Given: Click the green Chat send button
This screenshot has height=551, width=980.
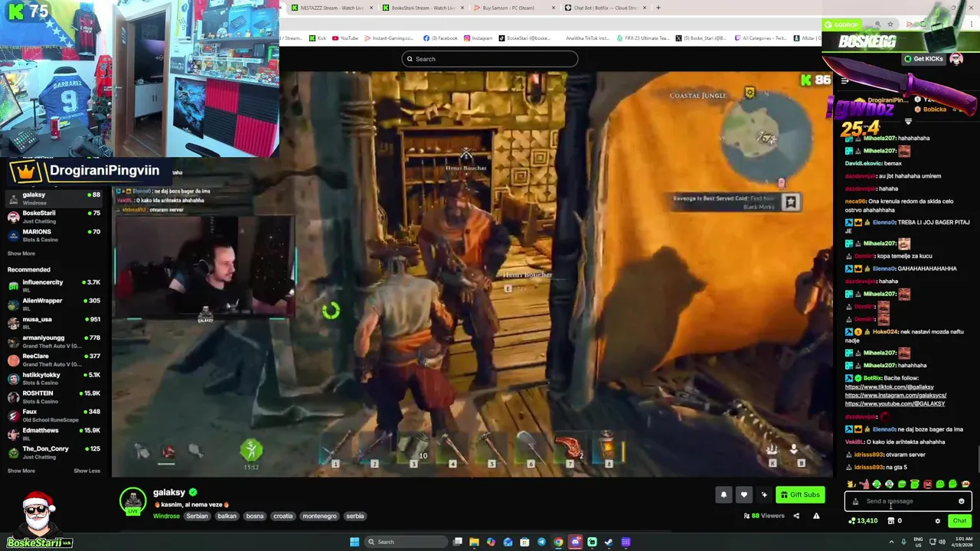Looking at the screenshot, I should coord(959,521).
